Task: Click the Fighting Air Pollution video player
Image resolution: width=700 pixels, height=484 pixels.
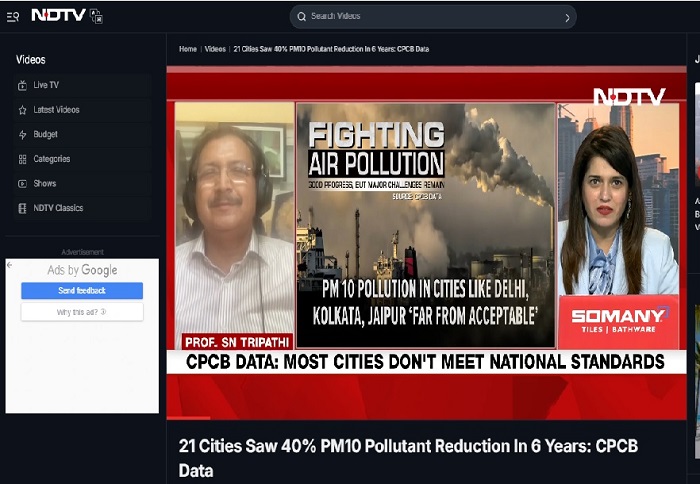Action: pos(426,240)
